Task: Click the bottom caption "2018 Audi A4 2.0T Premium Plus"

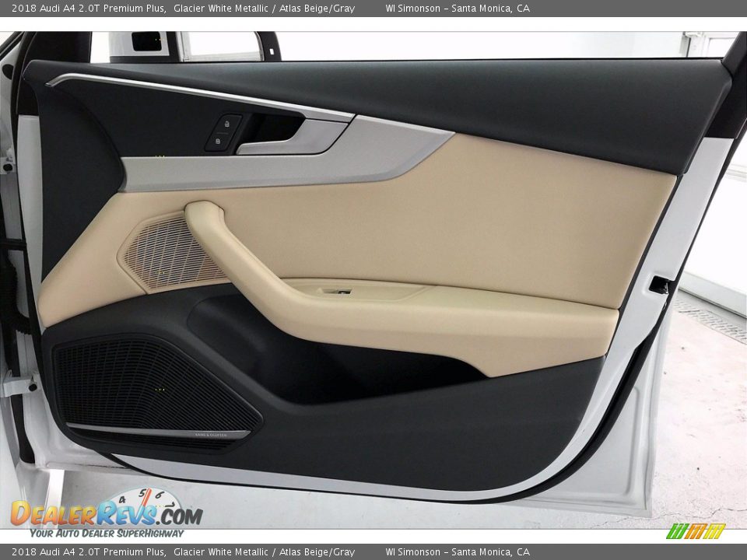Action: [x=89, y=552]
